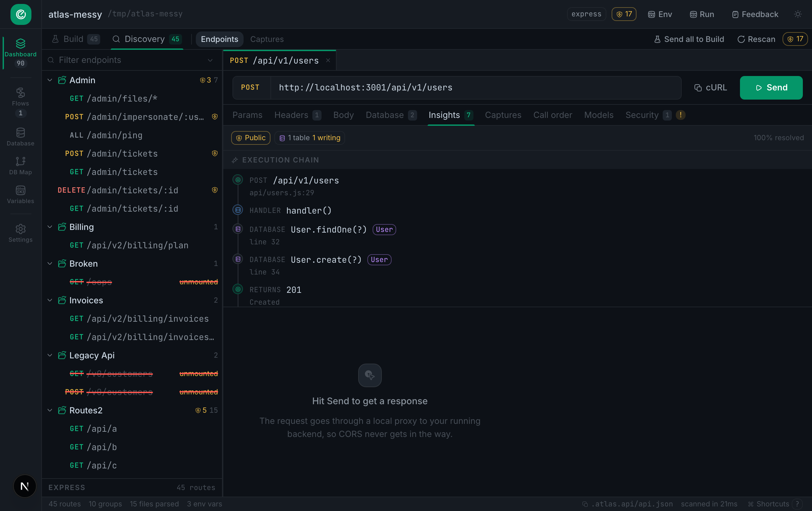Click shield icon on POST /admin/tickets row
Image resolution: width=812 pixels, height=511 pixels.
(214, 154)
